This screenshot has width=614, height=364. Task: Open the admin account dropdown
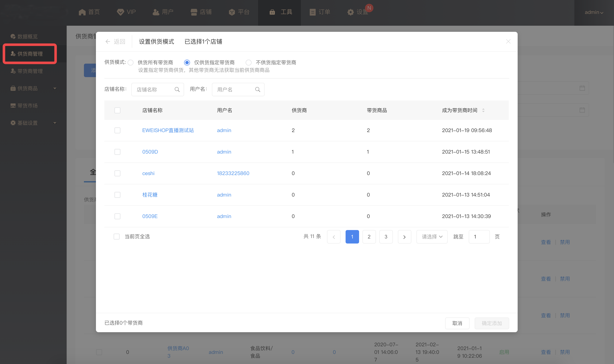coord(594,12)
